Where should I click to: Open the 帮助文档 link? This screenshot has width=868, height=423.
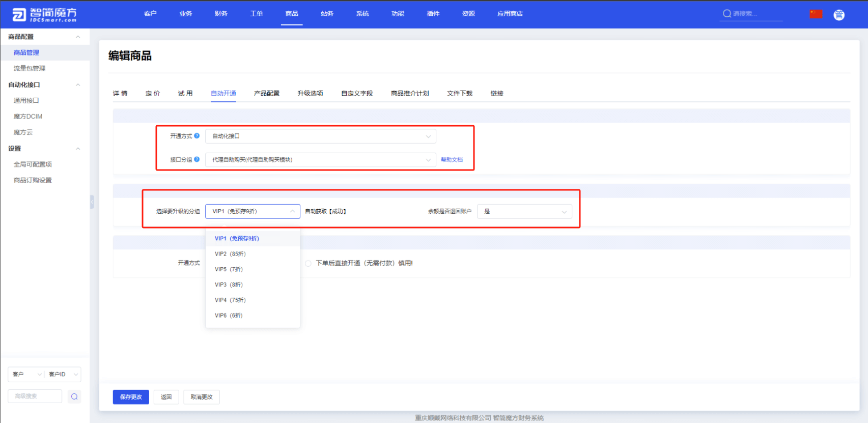pyautogui.click(x=452, y=160)
